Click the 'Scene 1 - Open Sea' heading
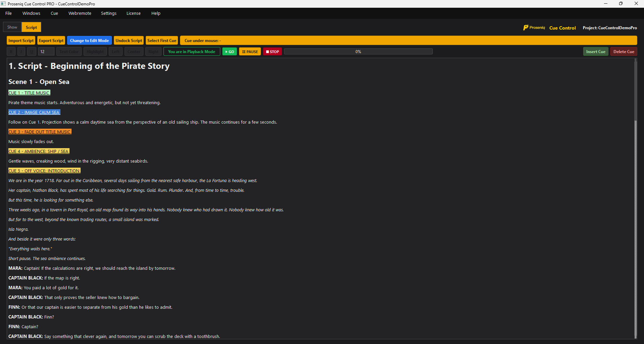 coord(39,82)
